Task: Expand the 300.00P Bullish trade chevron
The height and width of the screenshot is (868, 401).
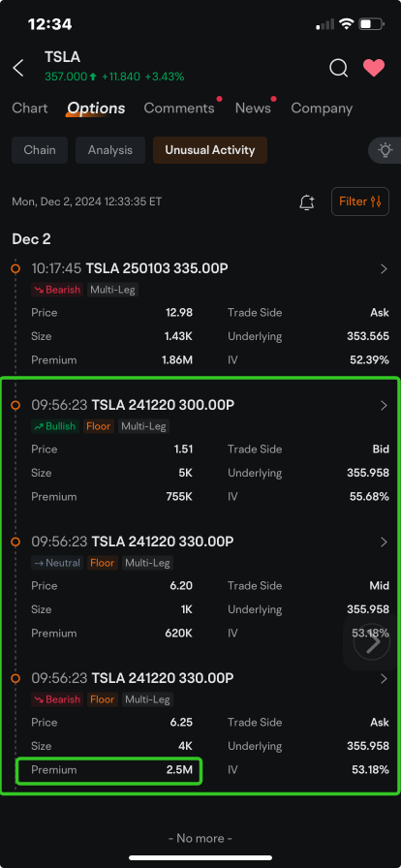Action: point(384,406)
